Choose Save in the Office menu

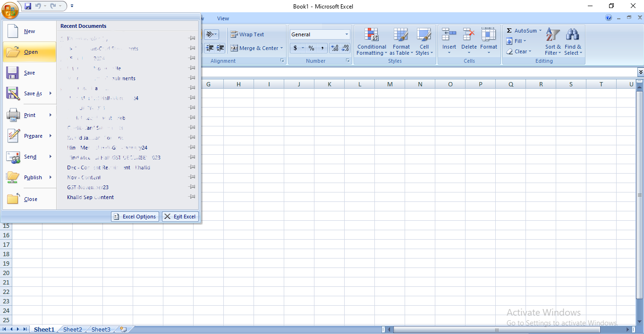tap(29, 73)
